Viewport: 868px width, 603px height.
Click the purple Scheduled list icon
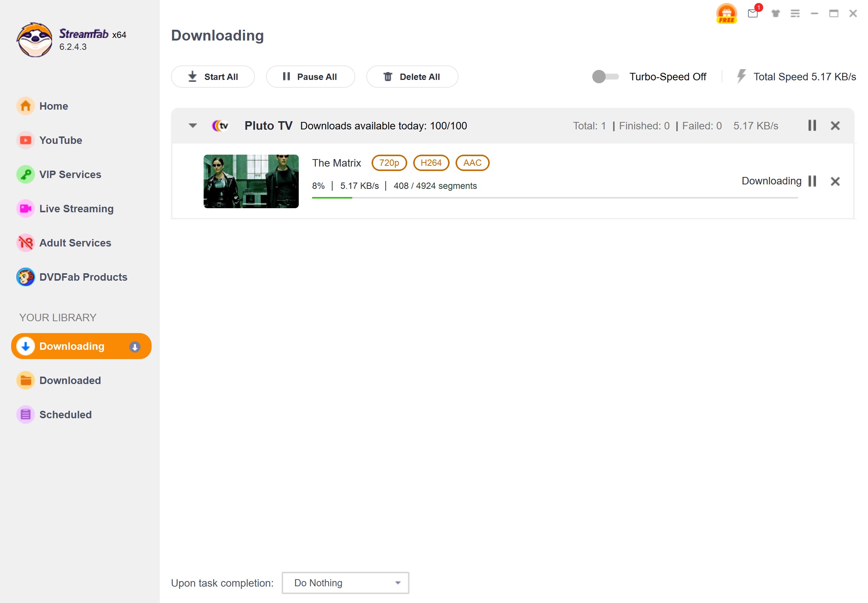26,415
